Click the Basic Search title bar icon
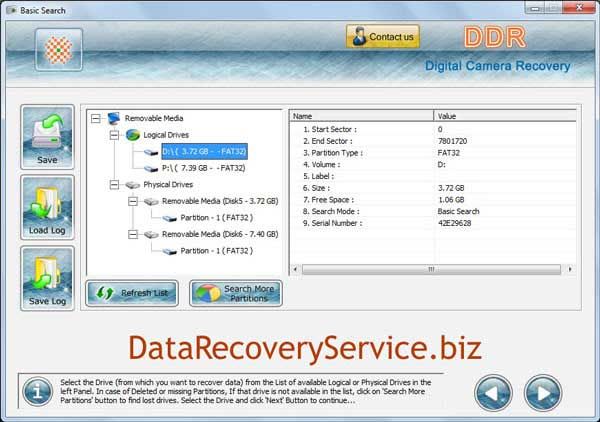The width and height of the screenshot is (600, 422). click(x=11, y=10)
